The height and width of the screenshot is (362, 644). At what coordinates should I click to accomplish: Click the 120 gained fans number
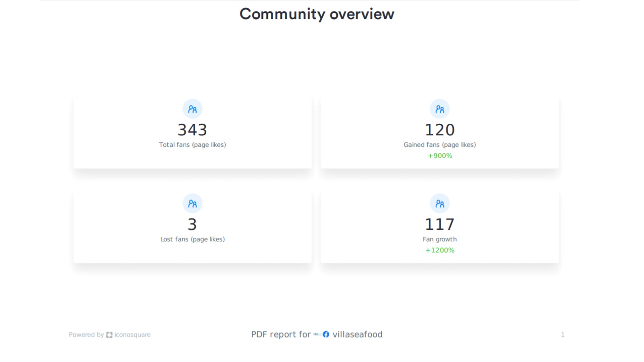pos(439,130)
